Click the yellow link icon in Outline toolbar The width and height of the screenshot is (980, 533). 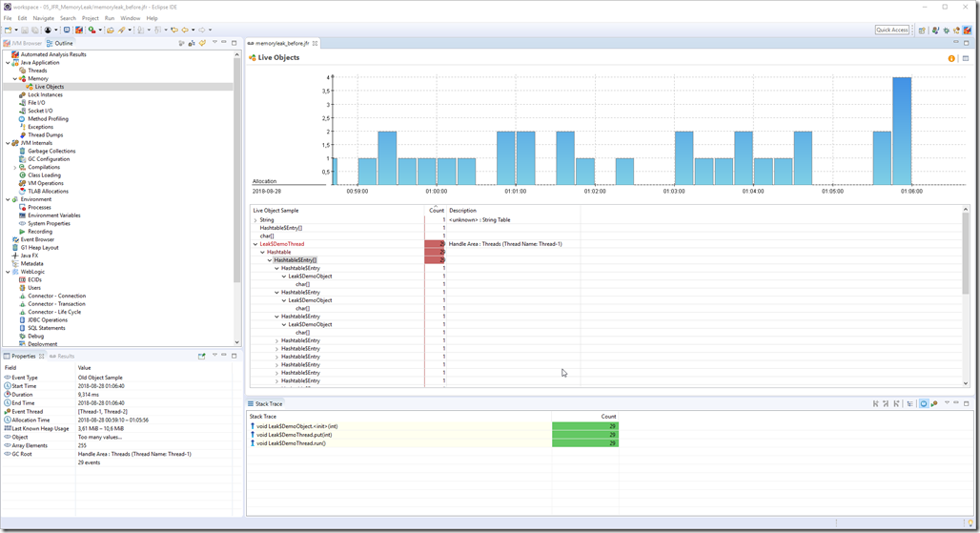click(x=202, y=43)
